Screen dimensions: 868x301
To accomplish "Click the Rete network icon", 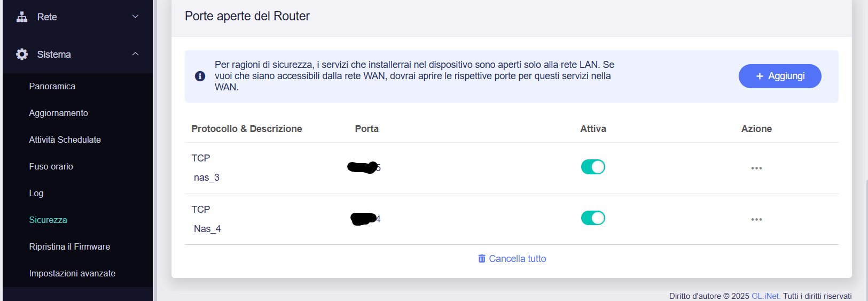I will pos(22,17).
